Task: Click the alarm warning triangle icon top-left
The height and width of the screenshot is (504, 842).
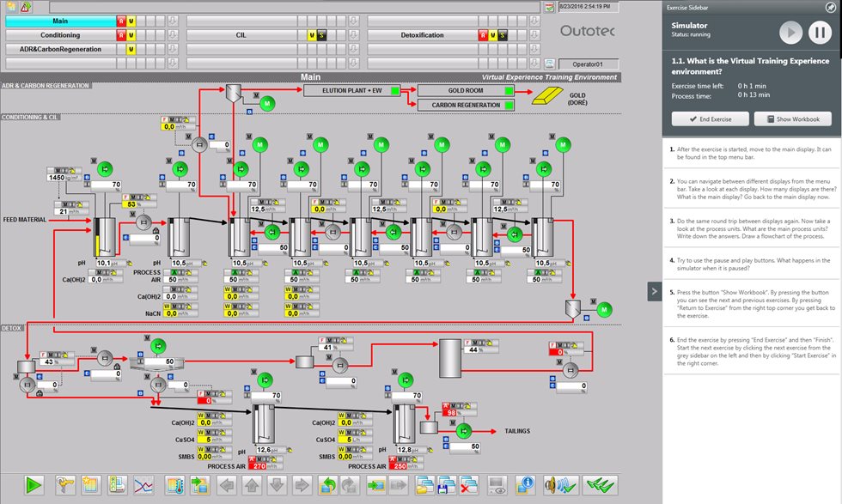Action: [26, 7]
